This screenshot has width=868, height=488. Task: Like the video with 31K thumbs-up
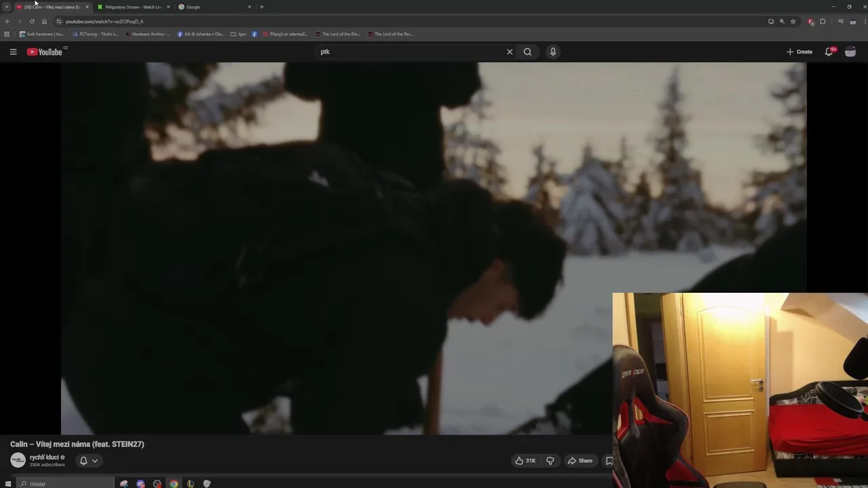click(x=526, y=461)
